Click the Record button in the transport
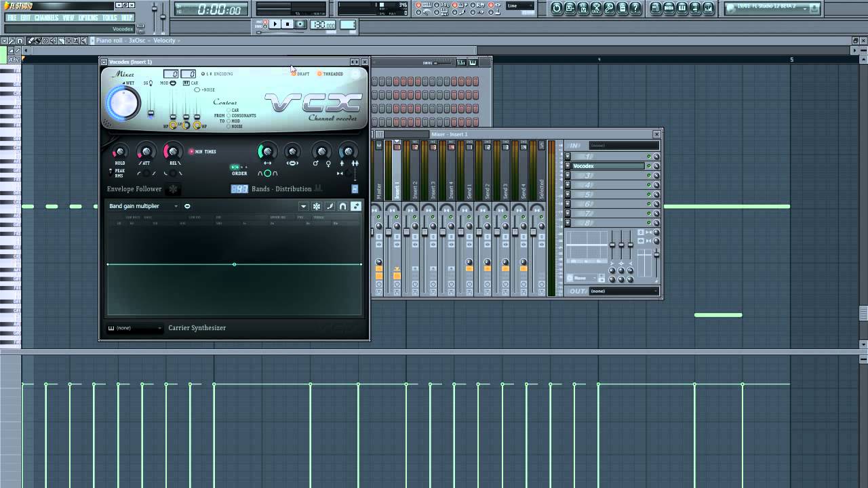This screenshot has height=488, width=868. [300, 24]
